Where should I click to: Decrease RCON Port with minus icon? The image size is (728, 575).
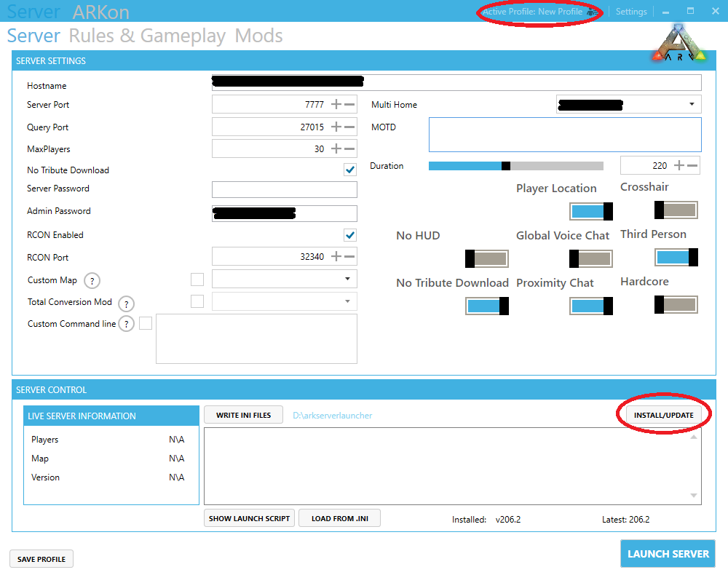[349, 257]
